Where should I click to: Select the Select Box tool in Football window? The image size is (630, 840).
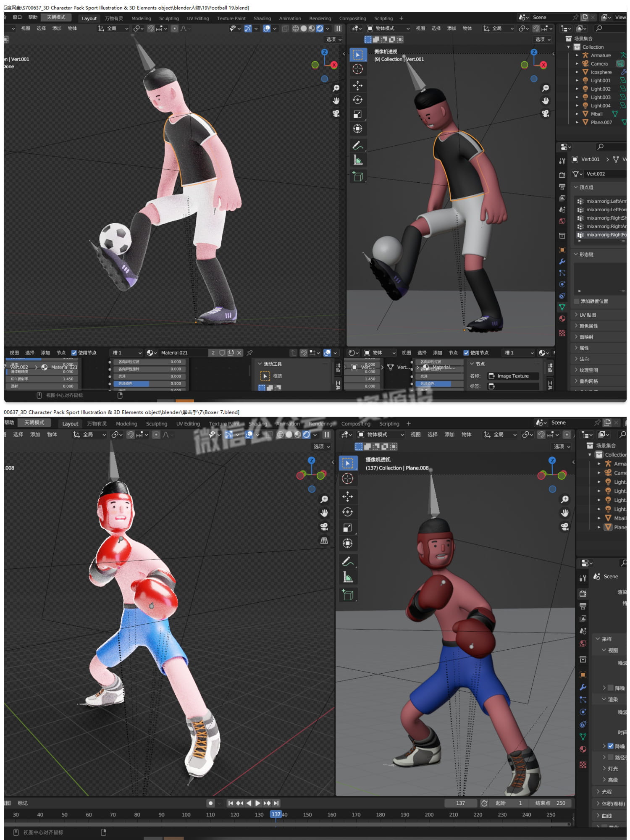358,55
